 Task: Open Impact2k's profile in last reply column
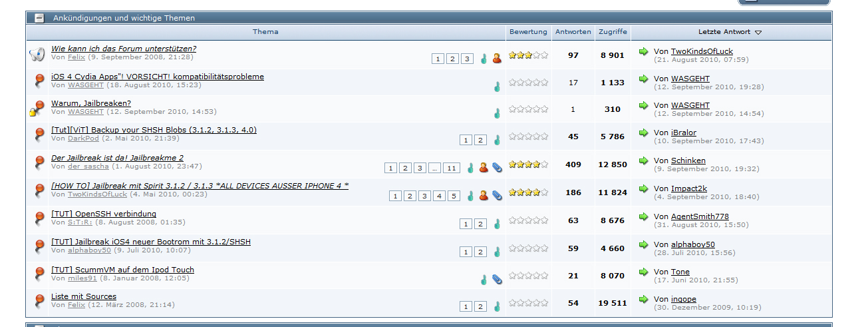688,188
